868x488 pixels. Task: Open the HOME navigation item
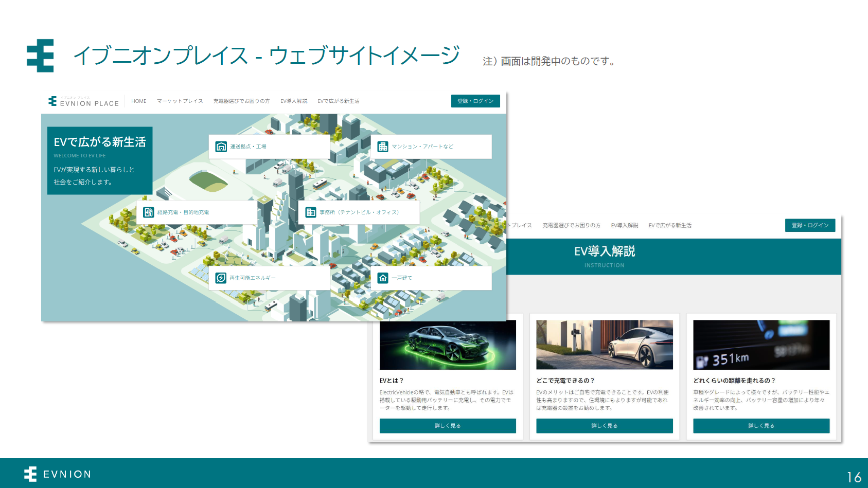coord(139,101)
